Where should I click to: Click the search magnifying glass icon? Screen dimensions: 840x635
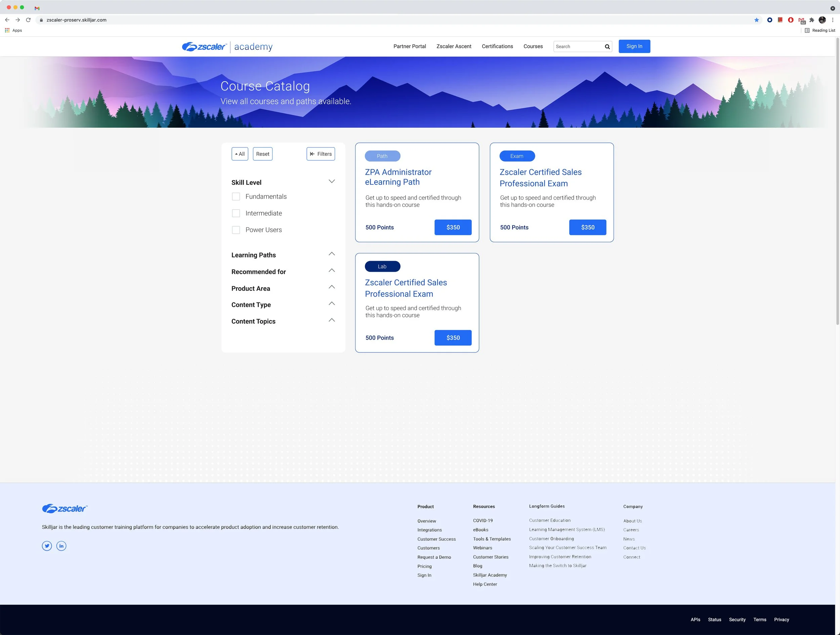coord(607,46)
